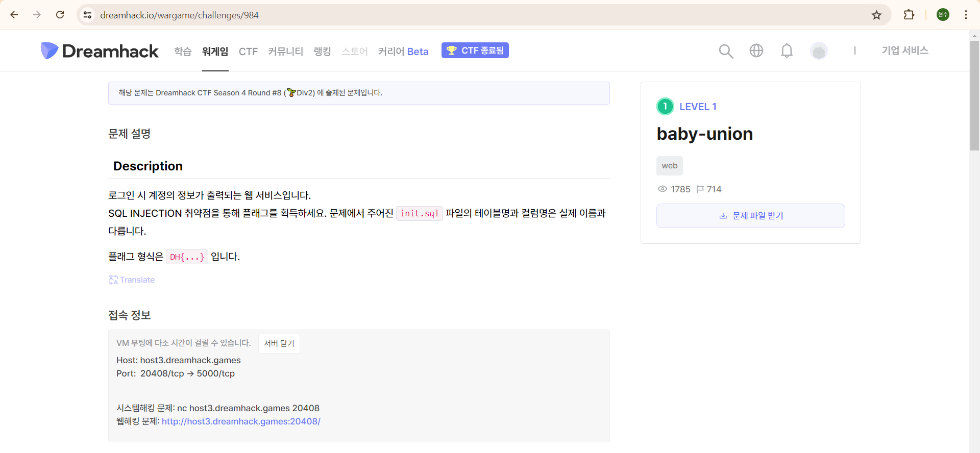This screenshot has width=980, height=453.
Task: Open the Dreamhack user avatar menu
Action: tap(819, 51)
